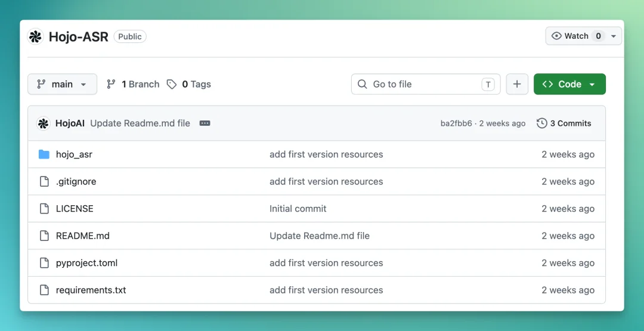This screenshot has width=644, height=331.
Task: Click the tag icon beside 0 Tags
Action: [x=172, y=84]
